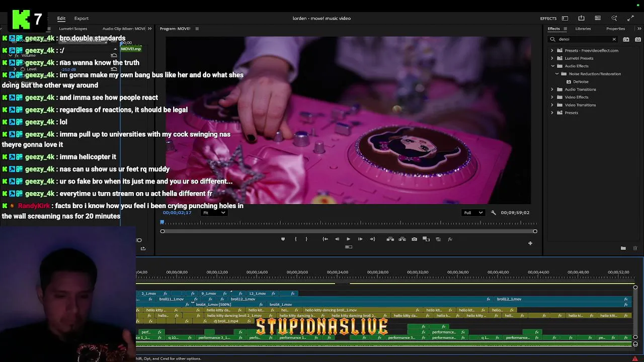Collapse the Audio Effects folder
The image size is (644, 362).
coord(552,66)
